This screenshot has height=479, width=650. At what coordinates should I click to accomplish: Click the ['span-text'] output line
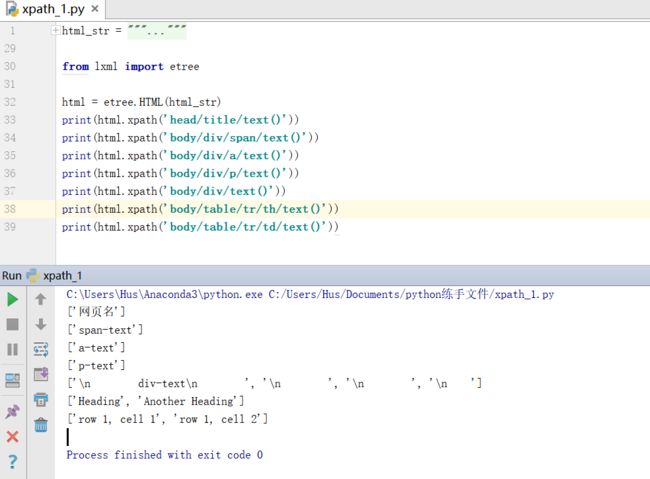point(105,330)
